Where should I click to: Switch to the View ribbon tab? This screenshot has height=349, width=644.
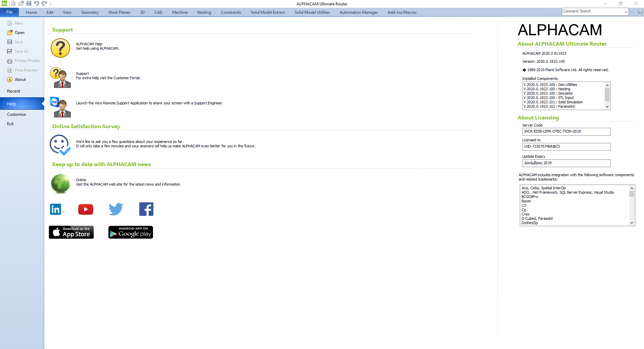pyautogui.click(x=67, y=12)
